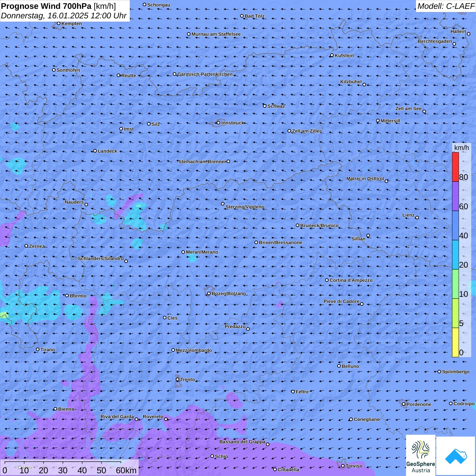This screenshot has width=476, height=476.
Task: Click the Nauders label
Action: [74, 202]
